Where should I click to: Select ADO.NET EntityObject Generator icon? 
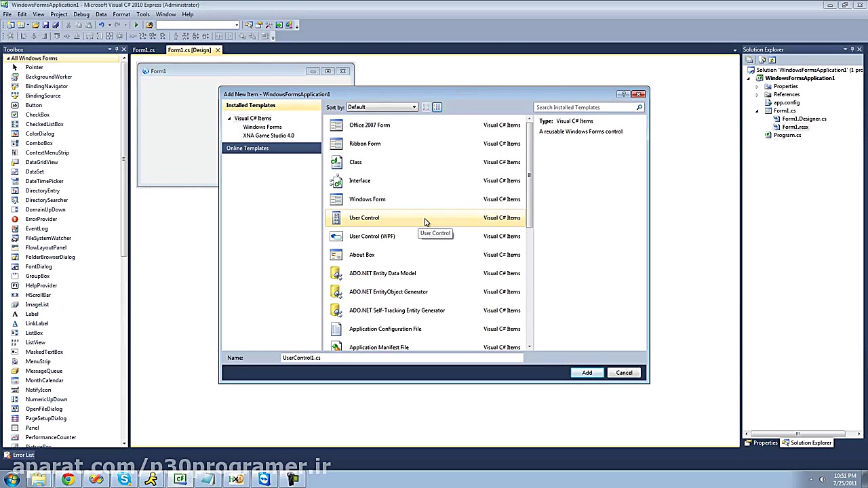pyautogui.click(x=336, y=292)
